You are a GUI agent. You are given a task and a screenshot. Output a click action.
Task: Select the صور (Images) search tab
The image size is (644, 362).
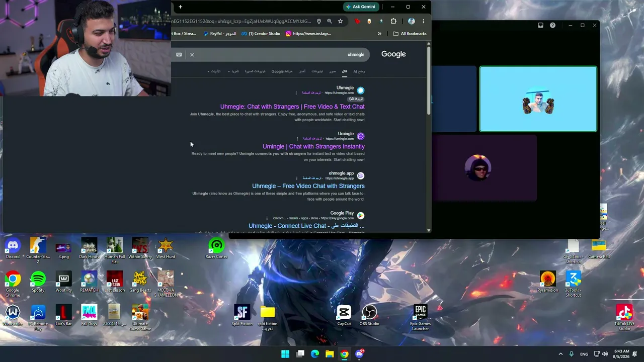click(x=333, y=71)
